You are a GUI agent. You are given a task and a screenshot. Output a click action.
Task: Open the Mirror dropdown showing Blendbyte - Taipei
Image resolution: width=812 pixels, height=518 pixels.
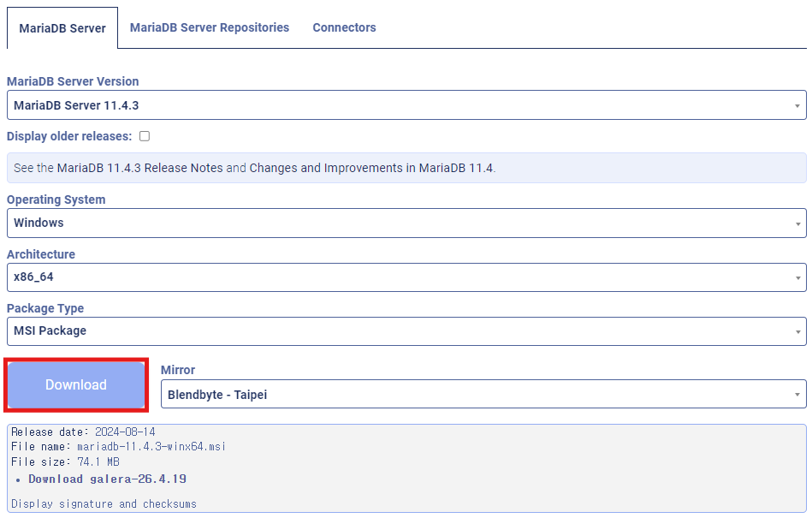click(483, 394)
